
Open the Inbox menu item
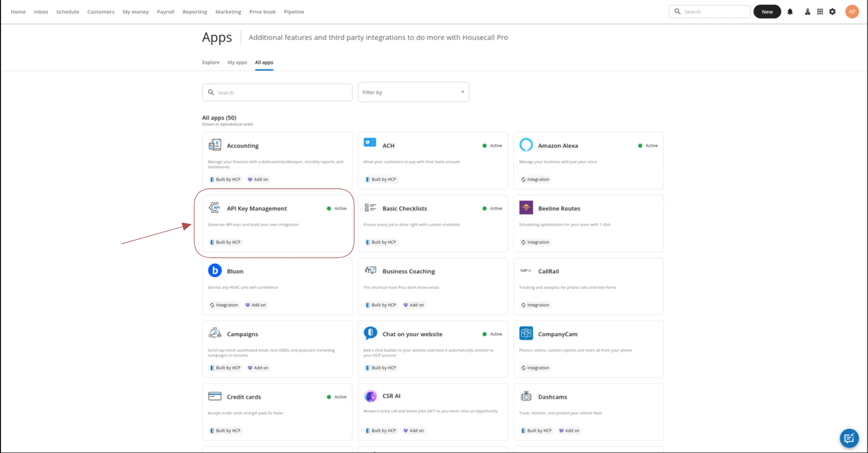[41, 12]
